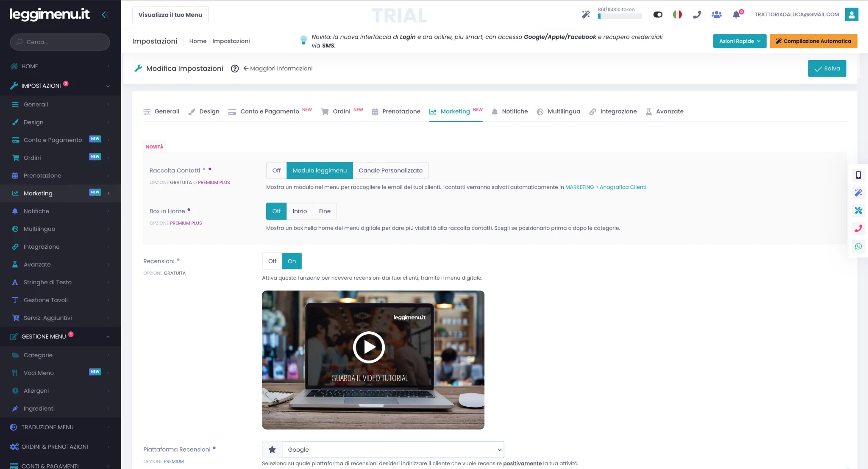
Task: Click Multilingua globe icon in sidebar
Action: (x=15, y=229)
